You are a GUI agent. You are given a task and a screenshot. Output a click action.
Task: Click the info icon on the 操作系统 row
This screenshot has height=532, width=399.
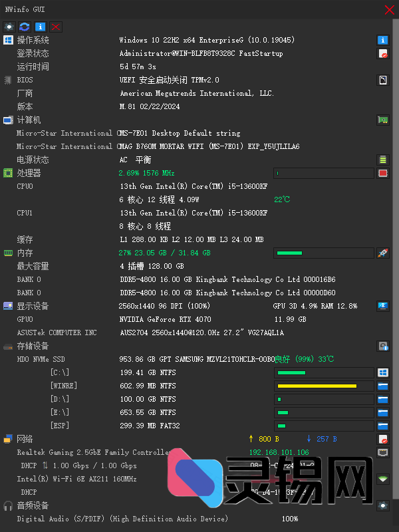tap(383, 40)
